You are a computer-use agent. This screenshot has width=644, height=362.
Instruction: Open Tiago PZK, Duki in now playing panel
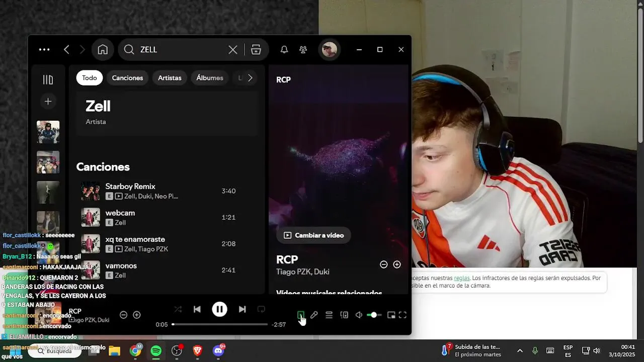303,271
